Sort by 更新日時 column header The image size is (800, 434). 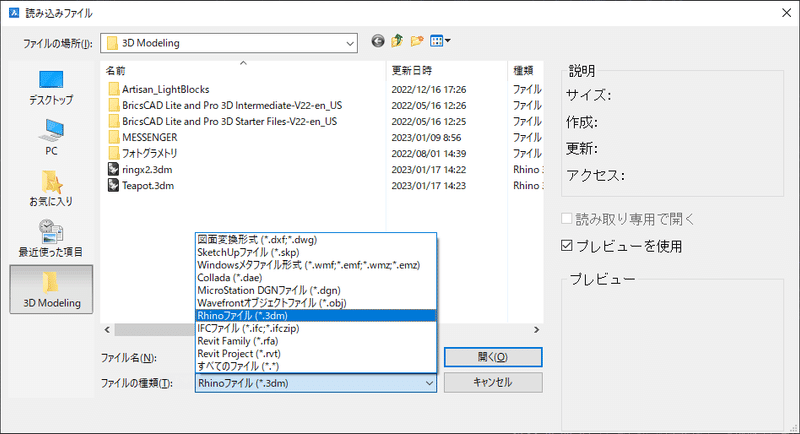pos(447,70)
